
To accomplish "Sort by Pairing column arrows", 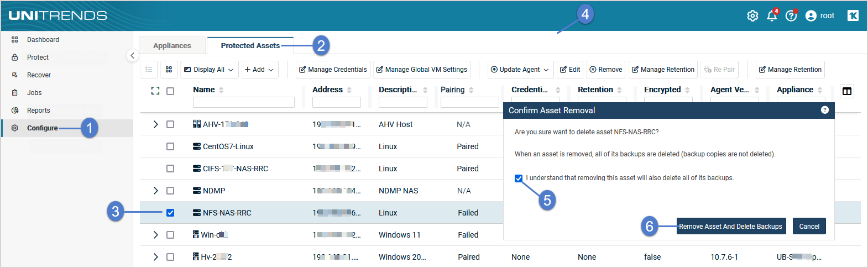I will point(471,90).
